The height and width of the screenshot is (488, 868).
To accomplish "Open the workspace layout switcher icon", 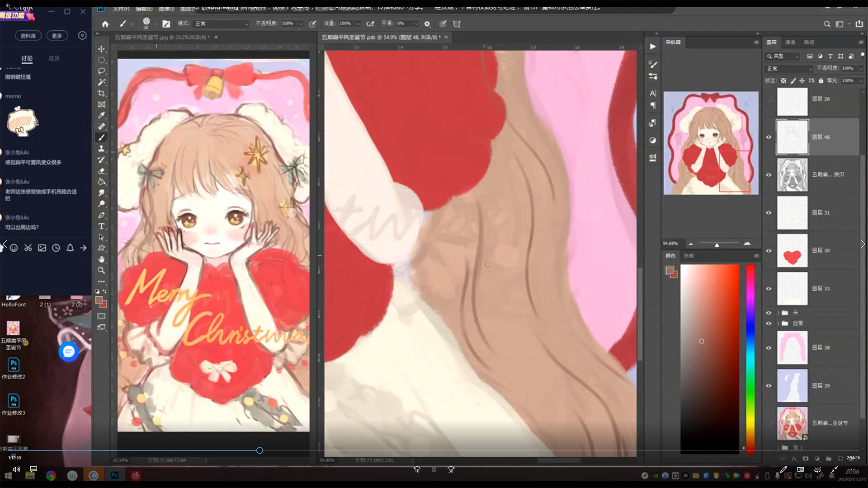I will (840, 24).
